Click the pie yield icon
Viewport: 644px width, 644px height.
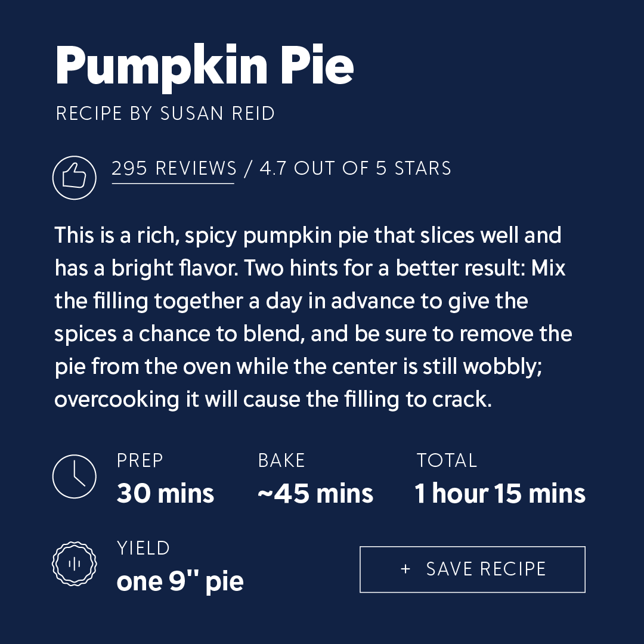(x=75, y=563)
